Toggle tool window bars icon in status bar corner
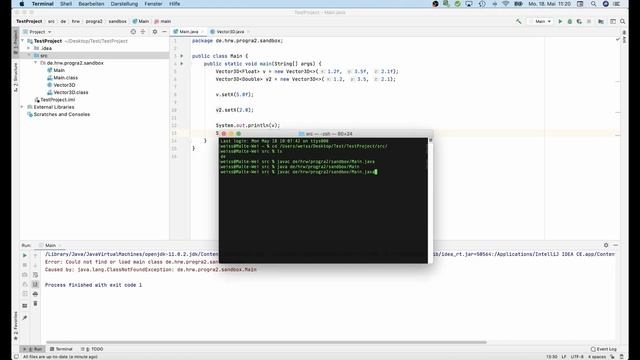Screen dimensions: 640x360 click(16, 356)
